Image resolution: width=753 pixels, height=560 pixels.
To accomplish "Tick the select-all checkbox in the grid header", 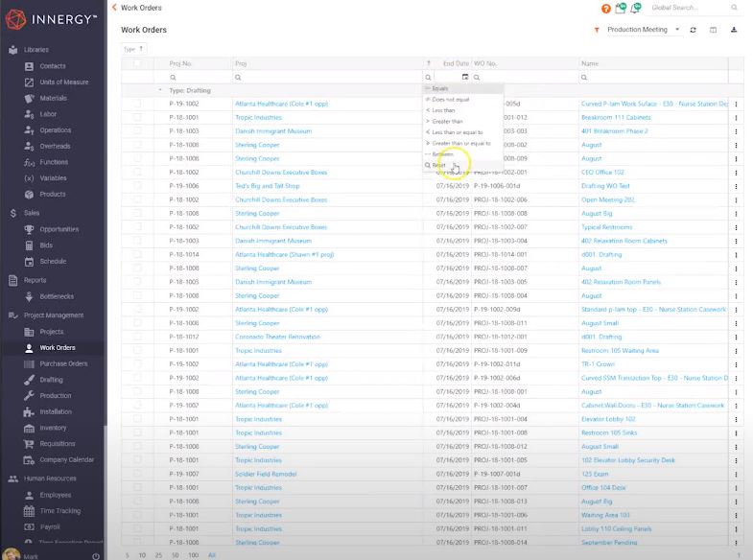I will (x=137, y=63).
